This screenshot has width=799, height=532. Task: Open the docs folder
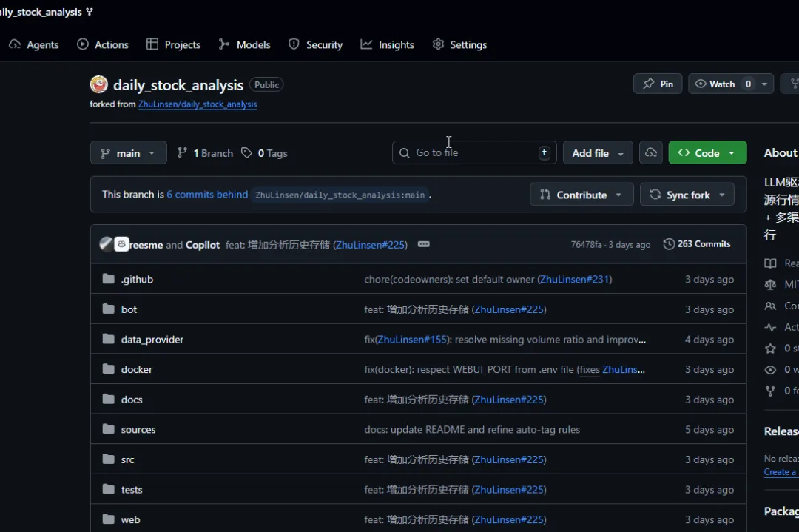[x=132, y=400]
